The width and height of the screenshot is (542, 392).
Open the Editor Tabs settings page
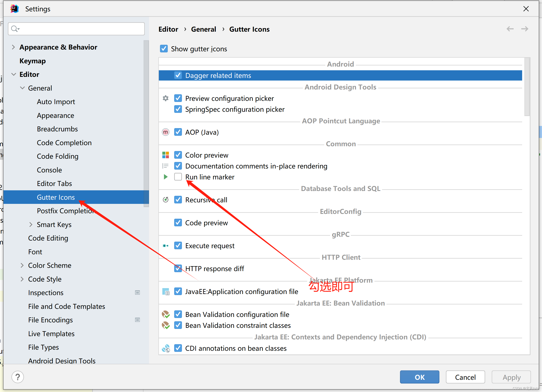pos(55,184)
